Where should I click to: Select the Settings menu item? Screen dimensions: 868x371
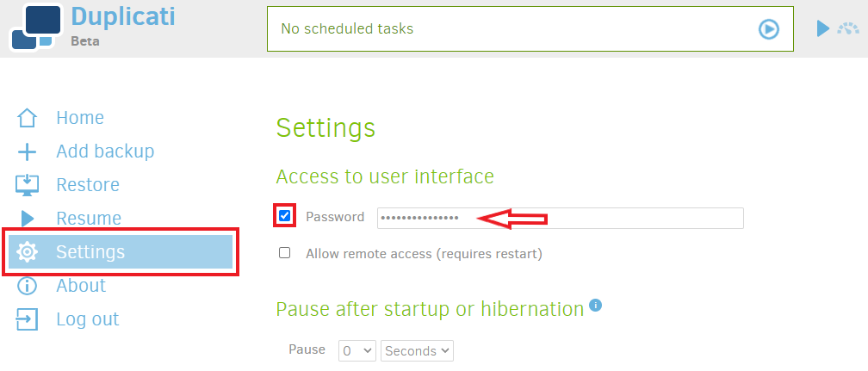(x=121, y=252)
